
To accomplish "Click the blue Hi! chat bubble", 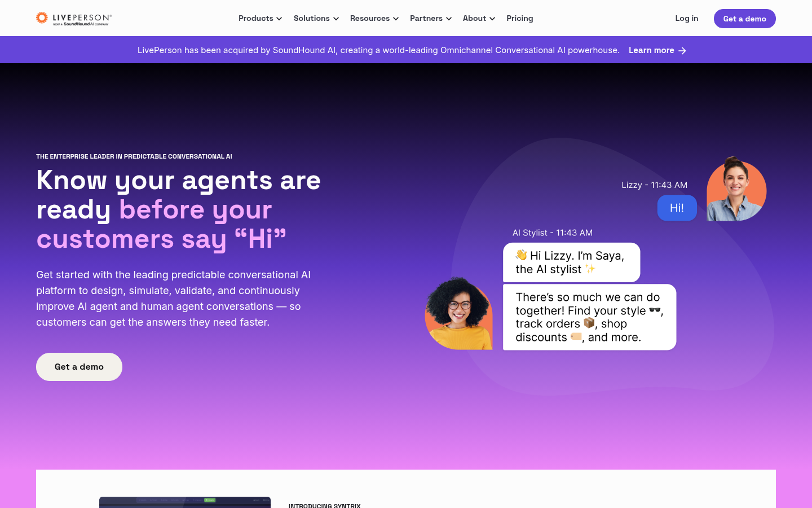I will [677, 208].
